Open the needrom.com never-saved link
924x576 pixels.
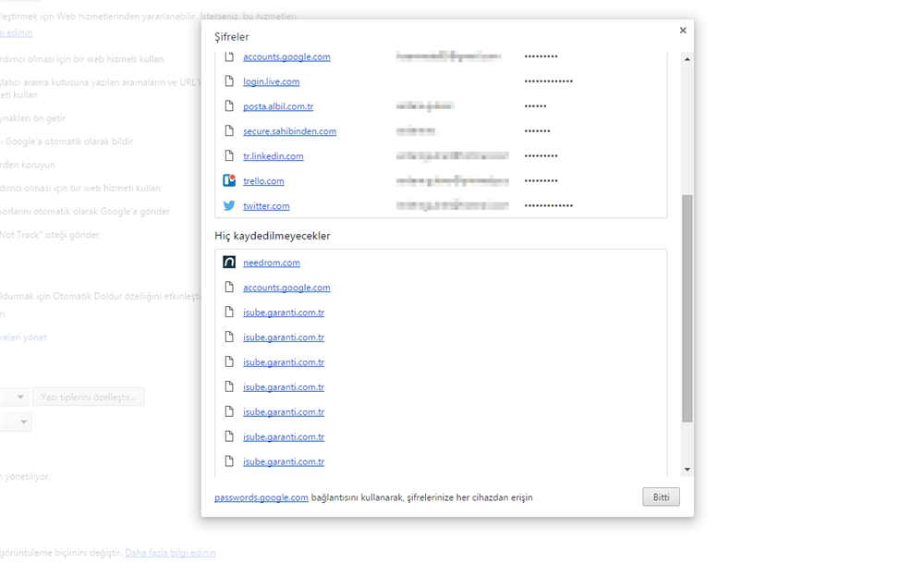[271, 263]
